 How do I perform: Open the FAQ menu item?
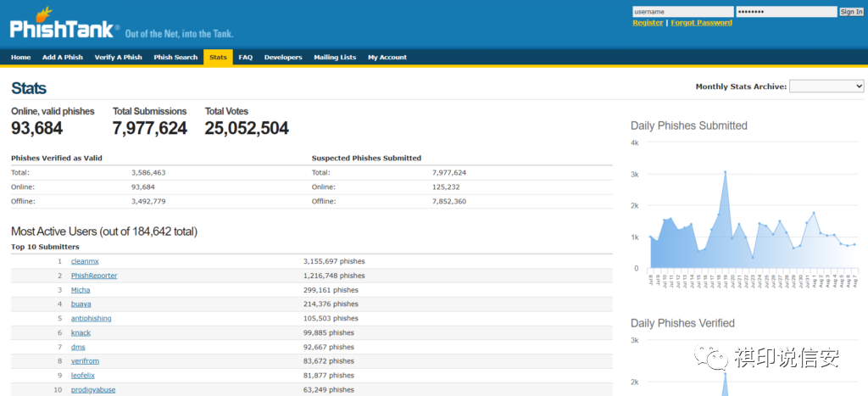point(246,58)
